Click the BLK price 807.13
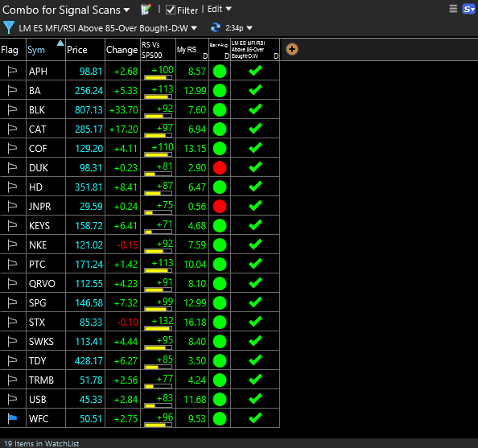The height and width of the screenshot is (448, 478). pos(89,110)
